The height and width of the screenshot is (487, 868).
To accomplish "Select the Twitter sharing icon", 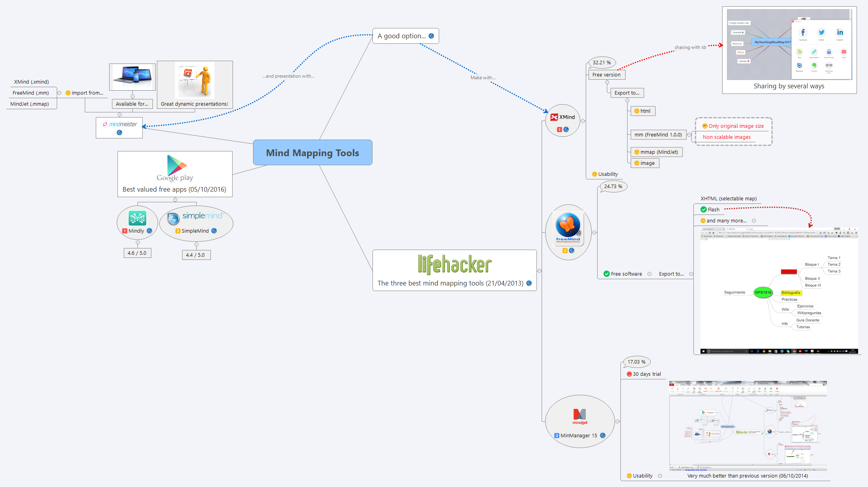I will (x=821, y=33).
